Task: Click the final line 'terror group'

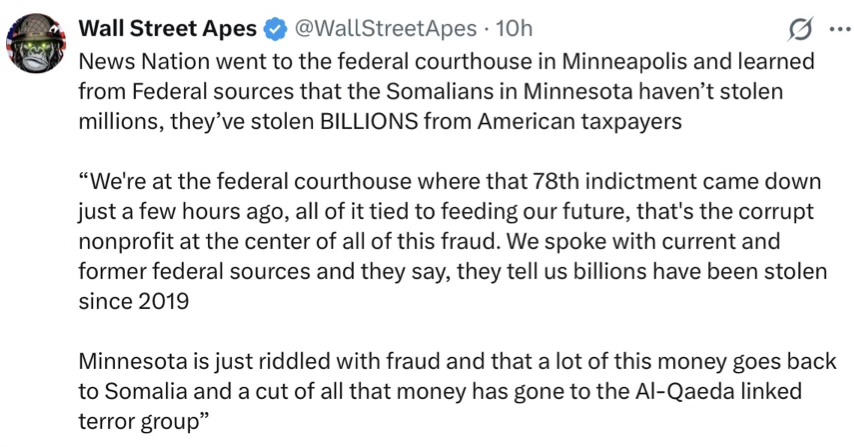Action: (140, 420)
